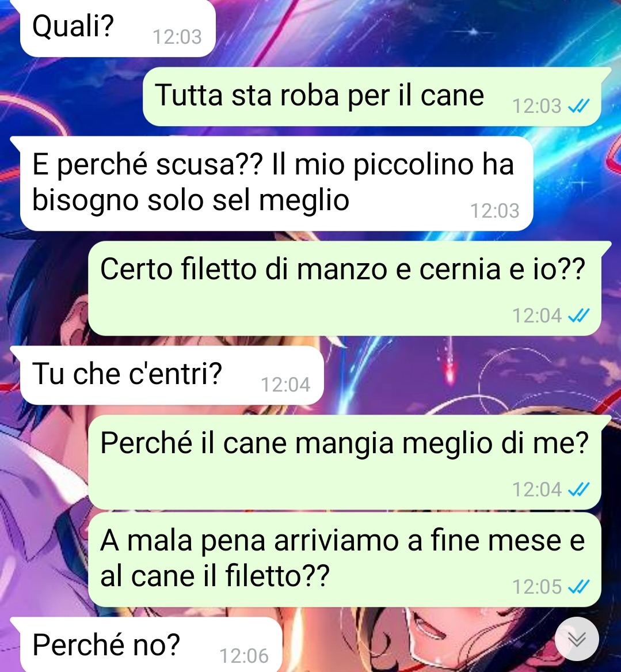Viewport: 621px width, 672px height.
Task: Select the 'Perché no?' message bubble
Action: point(151,644)
